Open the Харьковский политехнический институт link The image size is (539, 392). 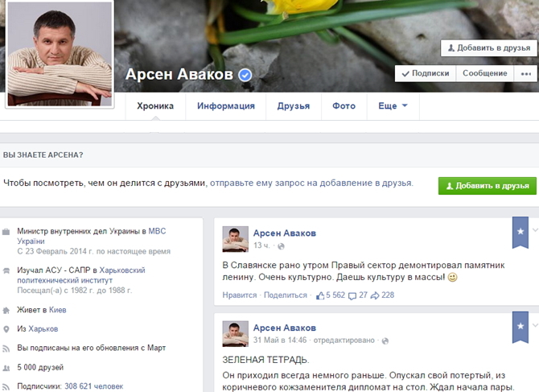click(81, 275)
